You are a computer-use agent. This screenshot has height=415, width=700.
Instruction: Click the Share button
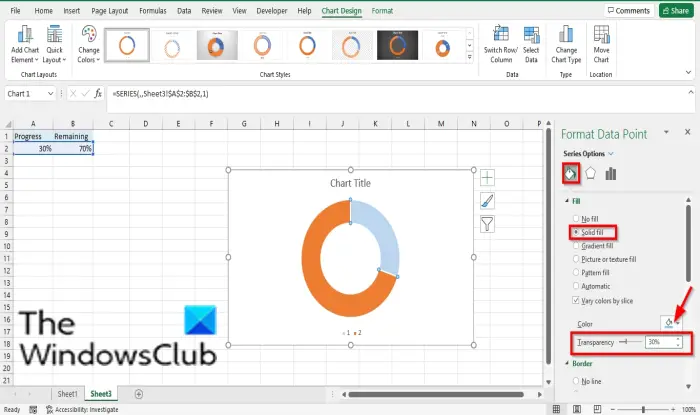tap(676, 11)
